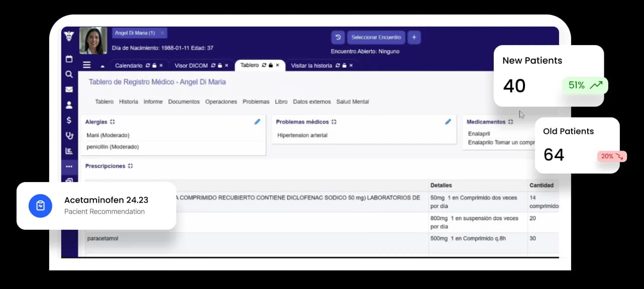Select the search magnifier in the sidebar
Screen dimensions: 644x289
click(x=69, y=74)
